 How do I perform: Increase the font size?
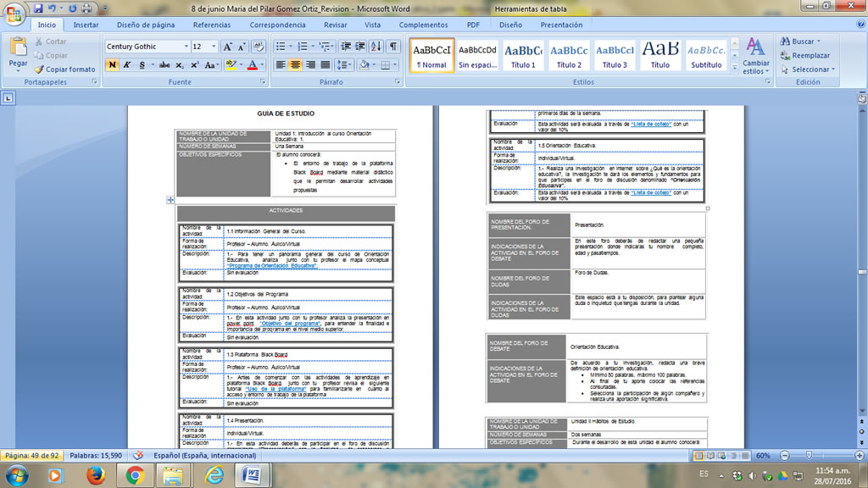tap(227, 47)
